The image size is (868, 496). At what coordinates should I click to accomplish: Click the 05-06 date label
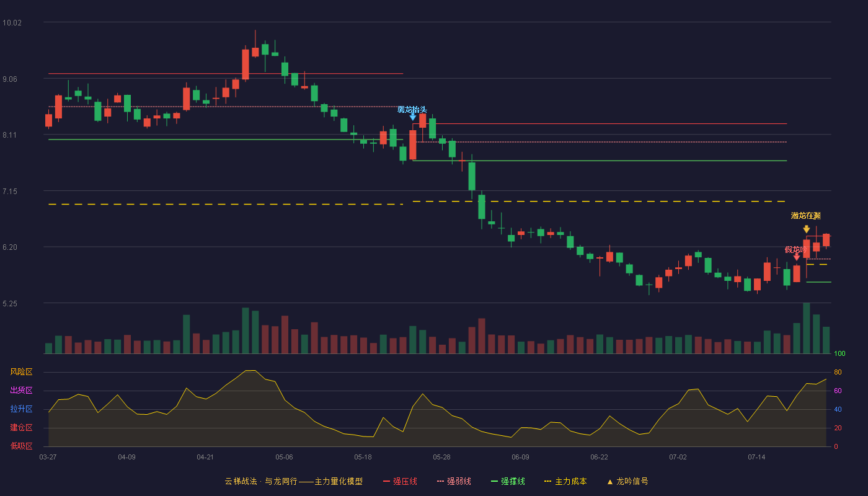284,457
